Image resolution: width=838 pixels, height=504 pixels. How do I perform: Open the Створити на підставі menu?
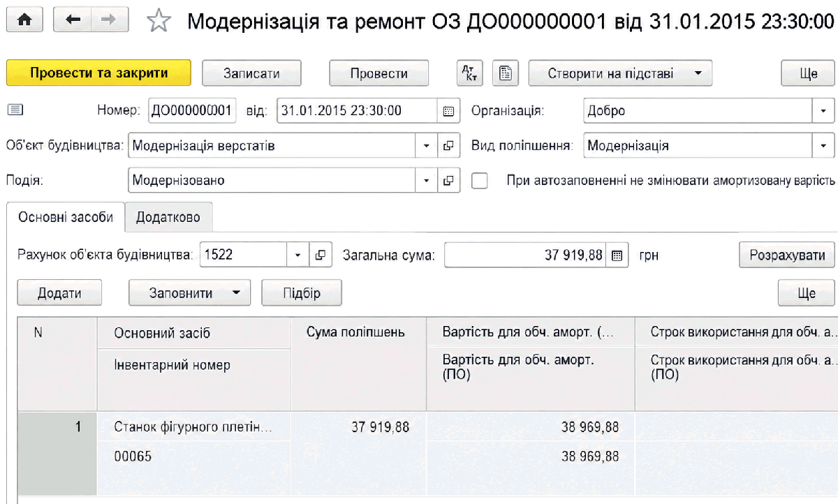[x=620, y=73]
